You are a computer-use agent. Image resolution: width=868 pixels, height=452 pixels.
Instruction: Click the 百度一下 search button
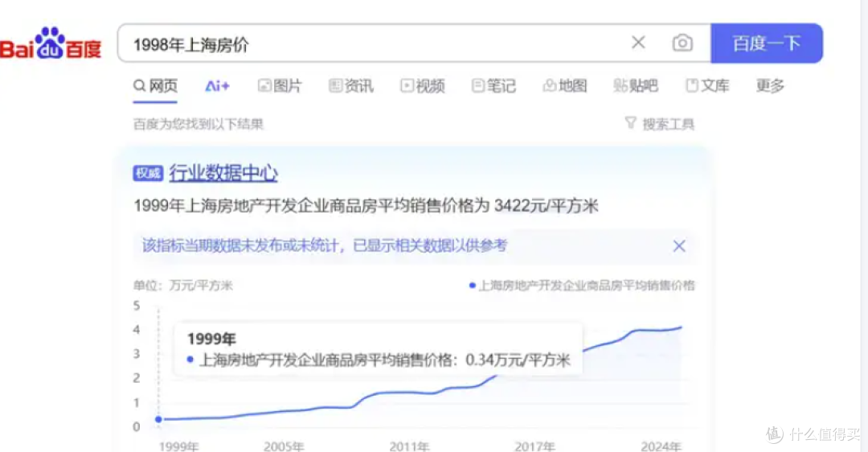click(767, 43)
